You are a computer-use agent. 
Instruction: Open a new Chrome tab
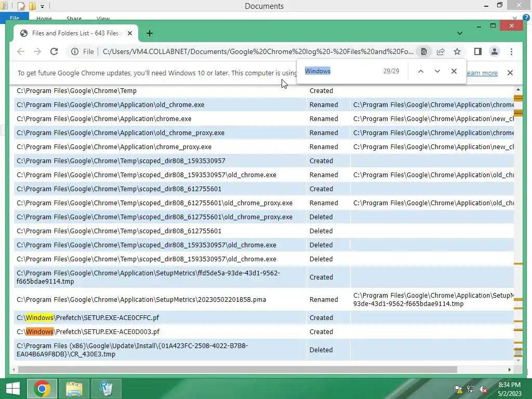coord(150,33)
